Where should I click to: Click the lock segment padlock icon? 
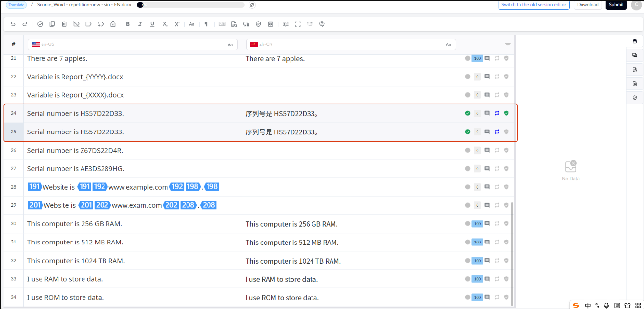click(x=113, y=24)
